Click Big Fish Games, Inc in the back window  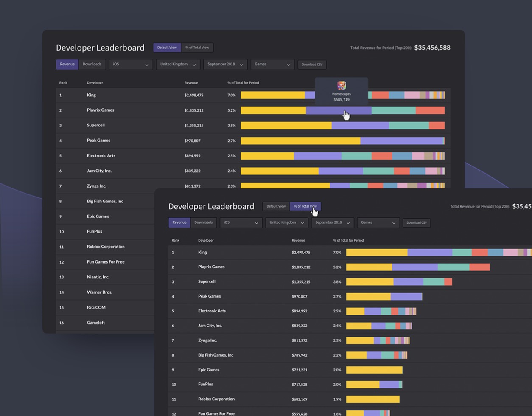(x=105, y=201)
